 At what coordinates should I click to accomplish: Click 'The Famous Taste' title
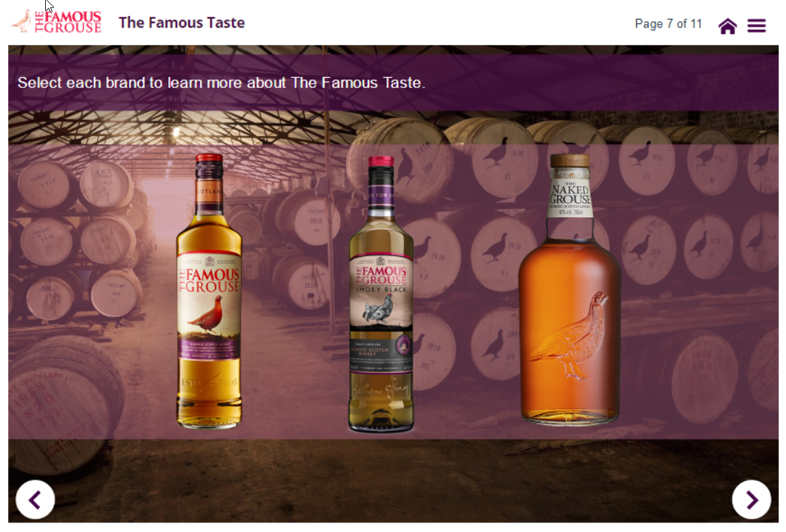click(181, 23)
